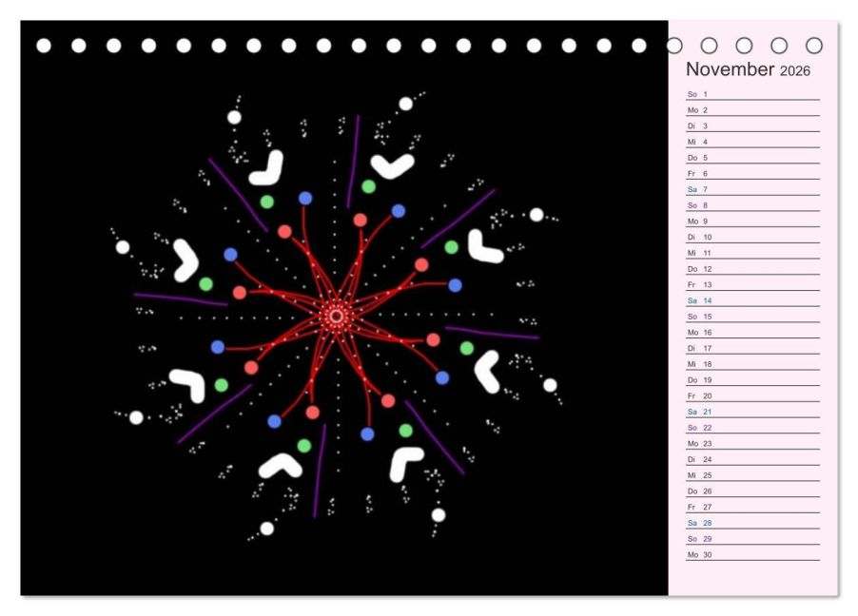Click the year "2026" in the heading
Screen dimensions: 858x616
(794, 70)
